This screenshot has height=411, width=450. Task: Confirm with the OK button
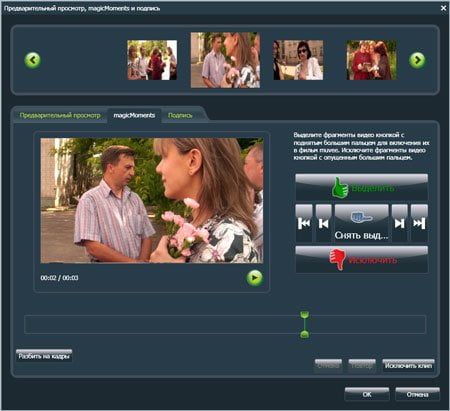click(367, 394)
